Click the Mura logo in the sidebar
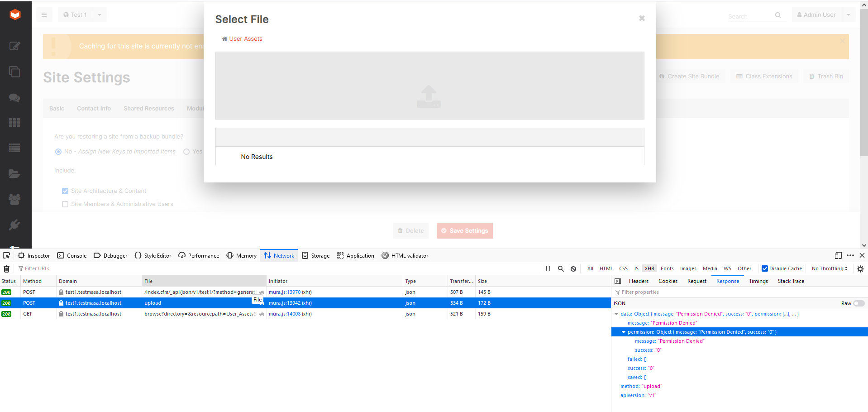The image size is (868, 412). 15,15
